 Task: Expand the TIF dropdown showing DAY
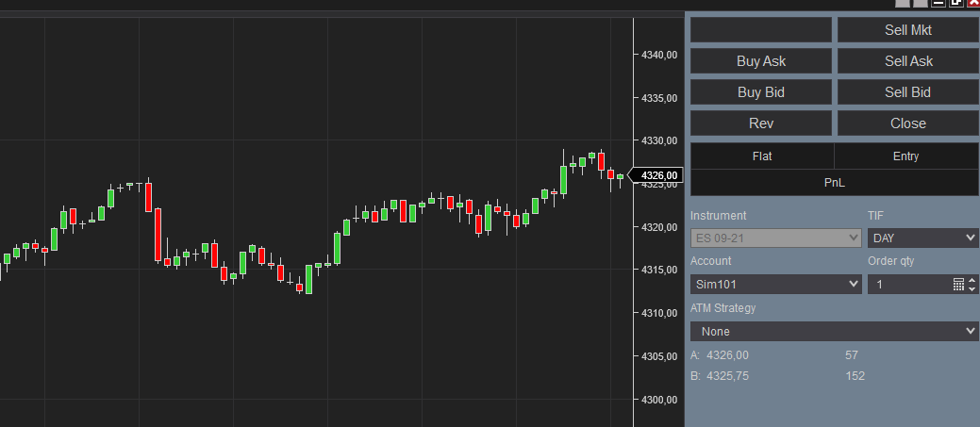click(x=922, y=238)
